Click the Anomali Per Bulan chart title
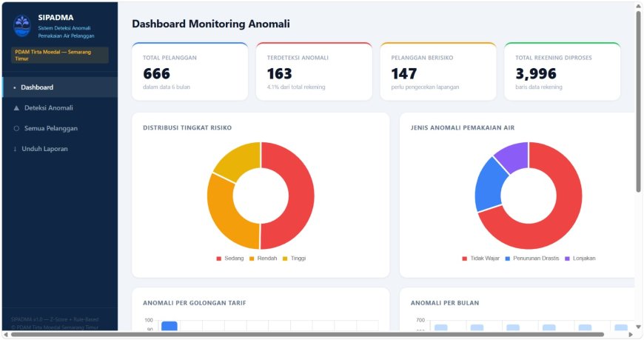The width and height of the screenshot is (644, 340). [x=445, y=303]
